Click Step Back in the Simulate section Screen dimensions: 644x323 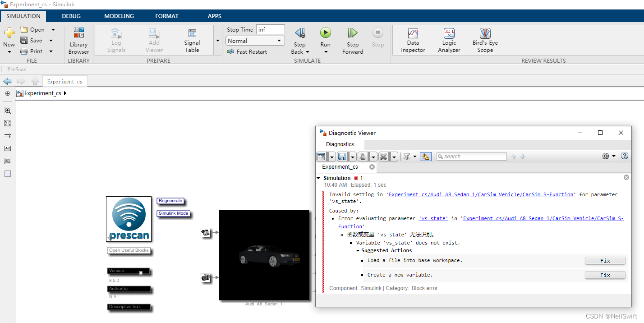click(300, 33)
